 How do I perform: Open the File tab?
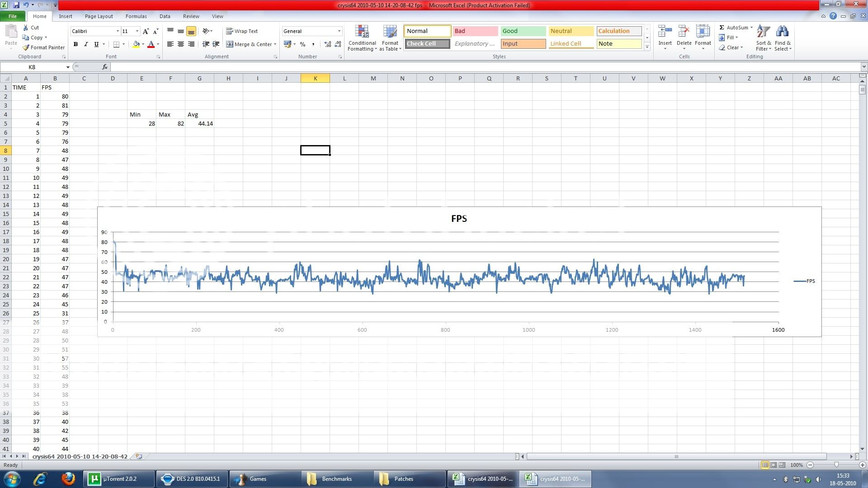click(x=13, y=16)
